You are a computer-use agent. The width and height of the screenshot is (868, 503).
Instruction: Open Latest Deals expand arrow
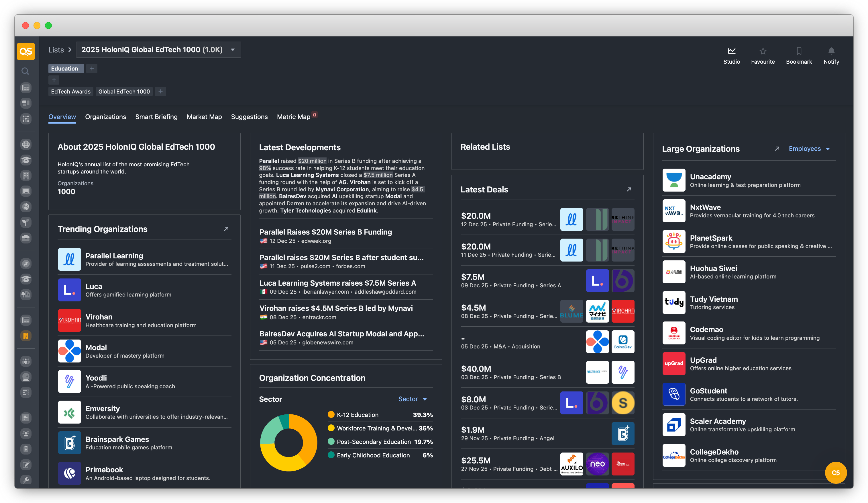[629, 189]
